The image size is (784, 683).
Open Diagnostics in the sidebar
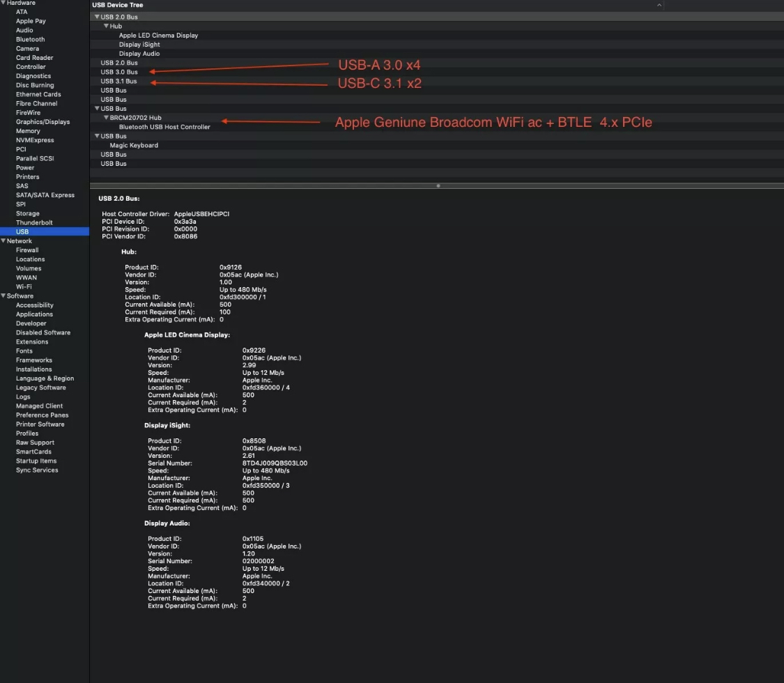(x=33, y=76)
